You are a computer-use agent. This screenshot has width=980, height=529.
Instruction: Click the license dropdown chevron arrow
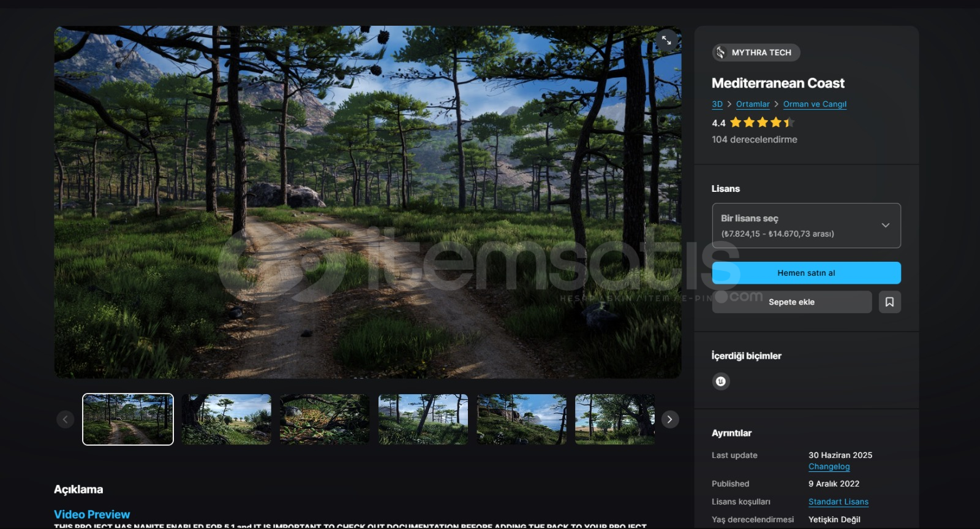tap(885, 226)
